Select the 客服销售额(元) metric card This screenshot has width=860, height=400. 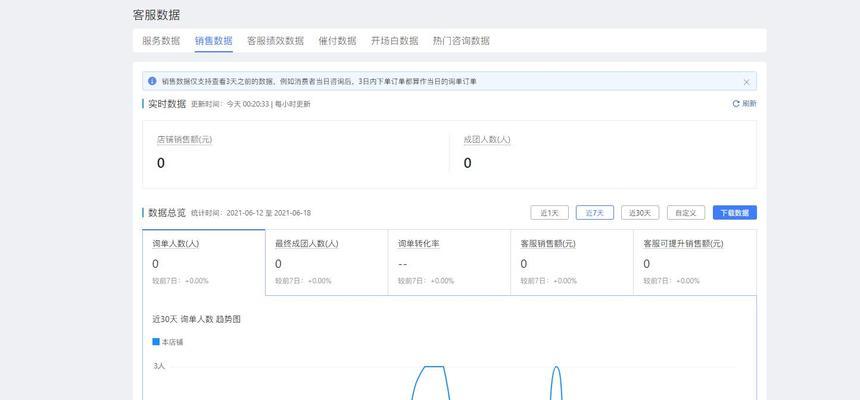572,262
